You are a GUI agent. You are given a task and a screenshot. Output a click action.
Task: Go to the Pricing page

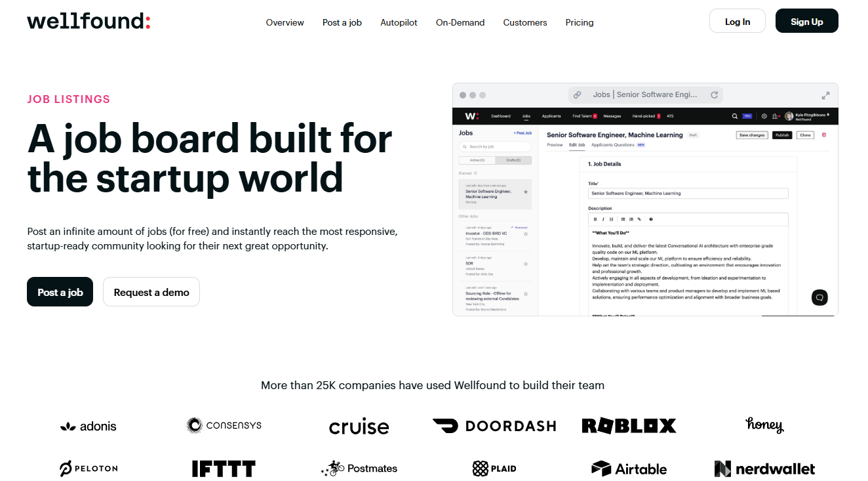click(x=580, y=22)
